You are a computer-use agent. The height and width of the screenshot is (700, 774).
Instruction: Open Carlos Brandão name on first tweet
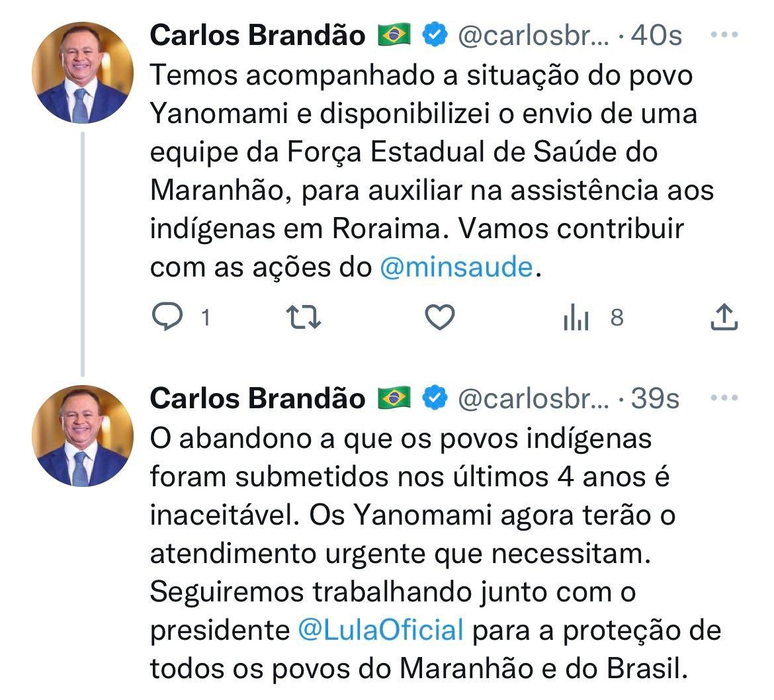tap(257, 35)
